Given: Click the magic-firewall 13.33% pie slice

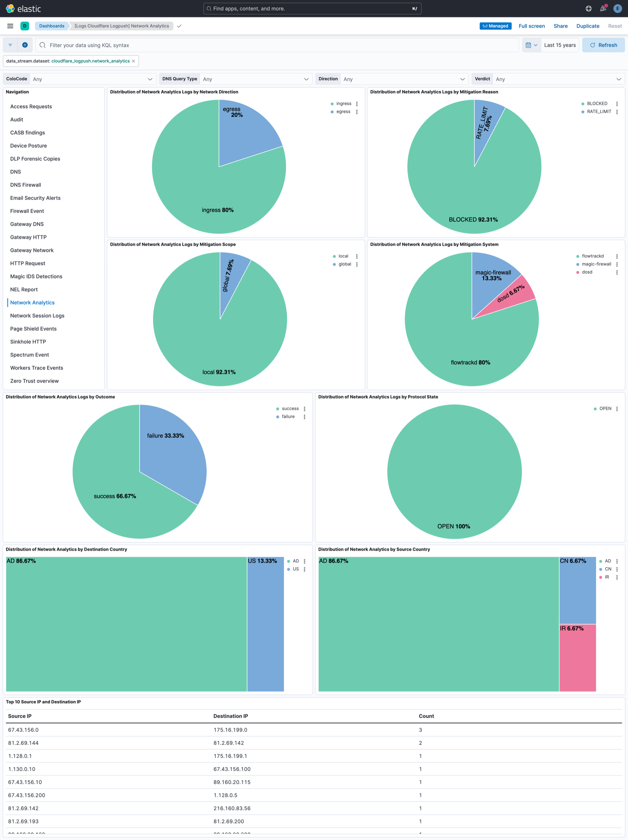Looking at the screenshot, I should 490,285.
